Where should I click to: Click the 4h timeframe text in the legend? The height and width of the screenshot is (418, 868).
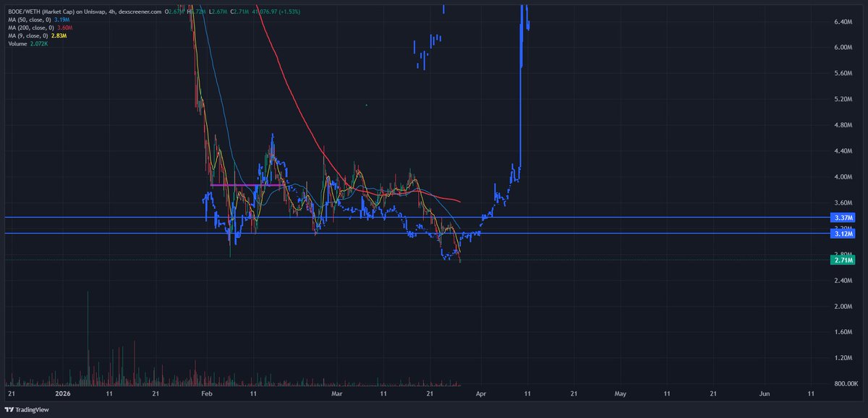(111, 11)
